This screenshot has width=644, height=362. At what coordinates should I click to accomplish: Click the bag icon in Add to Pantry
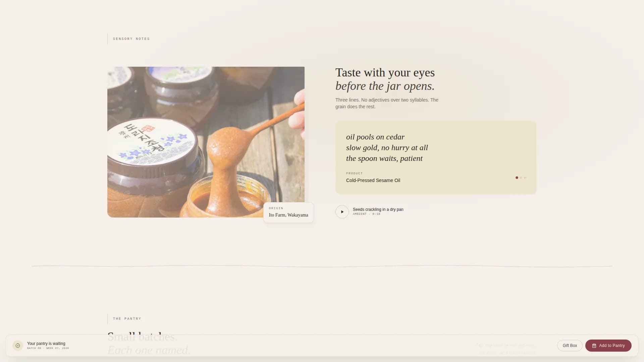[x=594, y=346]
